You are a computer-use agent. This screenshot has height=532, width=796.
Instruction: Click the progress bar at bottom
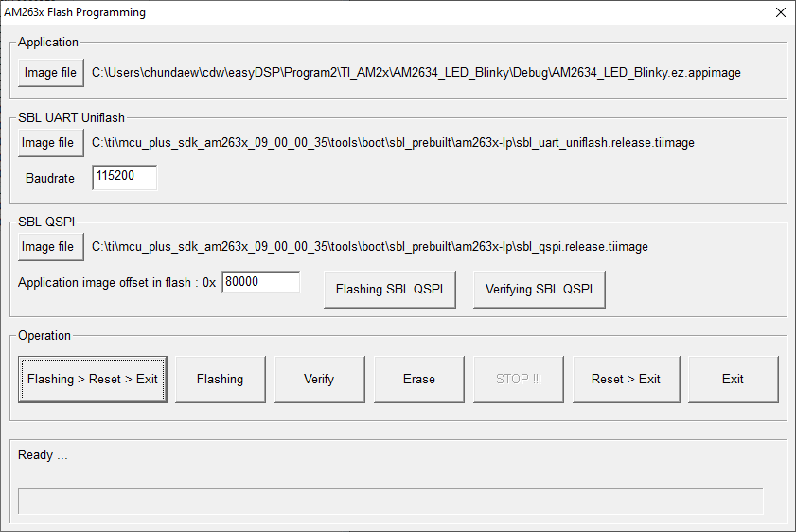click(390, 502)
